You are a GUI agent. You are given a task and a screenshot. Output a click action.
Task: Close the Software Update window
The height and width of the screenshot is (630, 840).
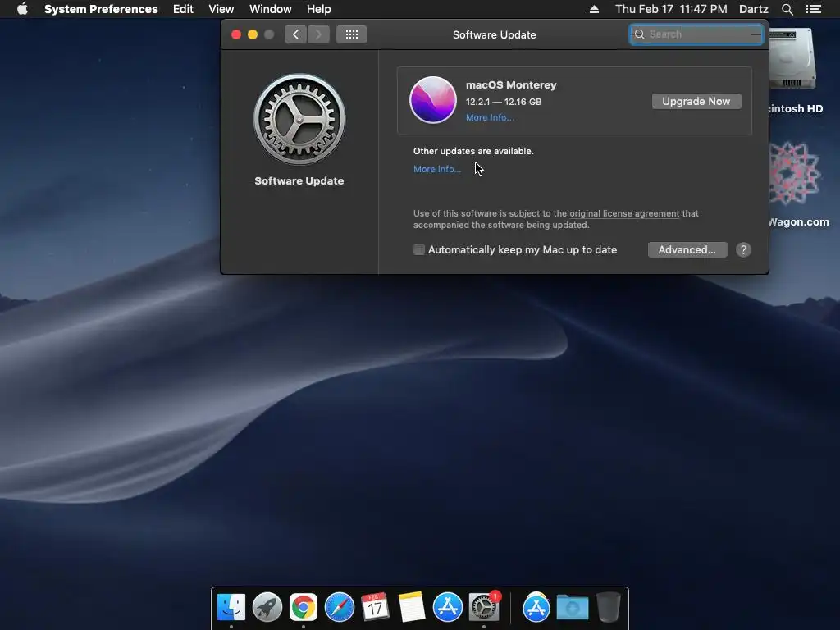click(235, 34)
